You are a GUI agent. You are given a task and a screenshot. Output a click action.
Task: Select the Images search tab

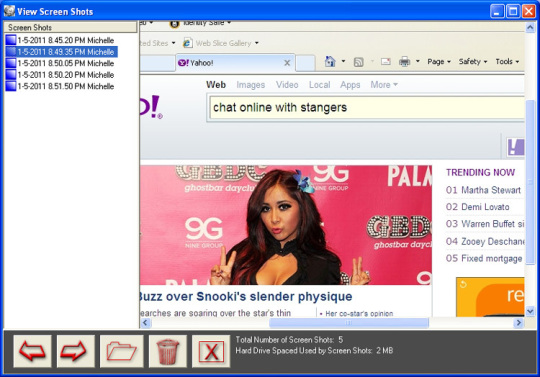pyautogui.click(x=251, y=85)
